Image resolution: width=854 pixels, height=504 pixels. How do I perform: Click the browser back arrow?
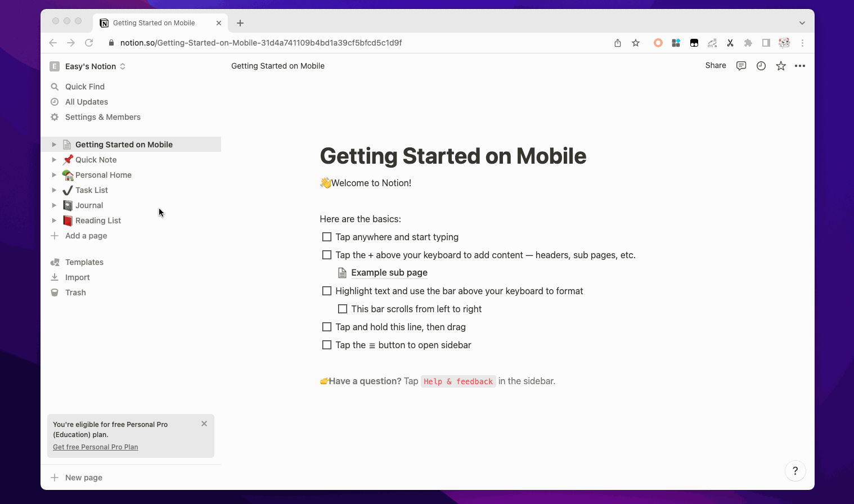pyautogui.click(x=53, y=43)
